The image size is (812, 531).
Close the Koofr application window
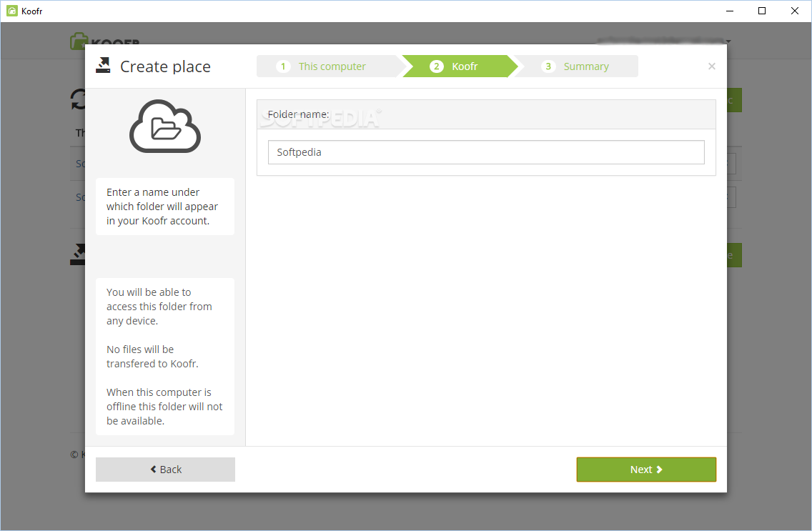click(794, 11)
